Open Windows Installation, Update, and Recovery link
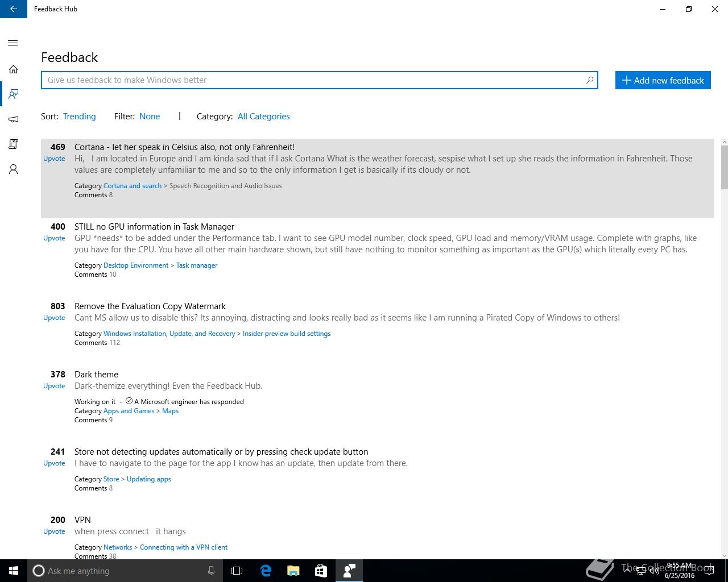This screenshot has width=728, height=582. [169, 334]
